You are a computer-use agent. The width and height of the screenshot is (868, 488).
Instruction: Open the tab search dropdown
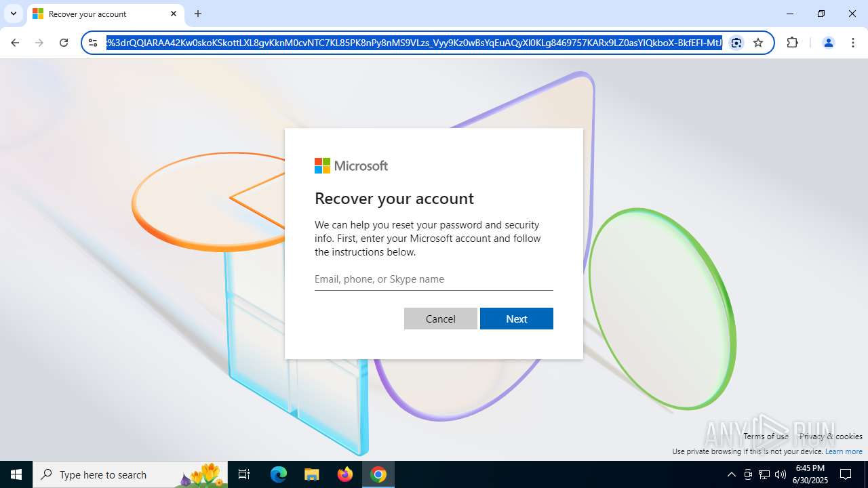tap(14, 14)
